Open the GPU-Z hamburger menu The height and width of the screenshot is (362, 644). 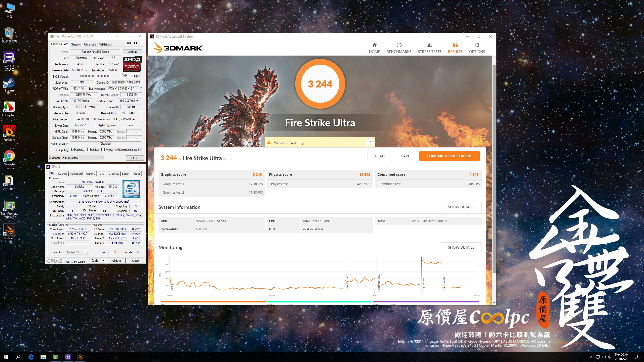(x=142, y=43)
